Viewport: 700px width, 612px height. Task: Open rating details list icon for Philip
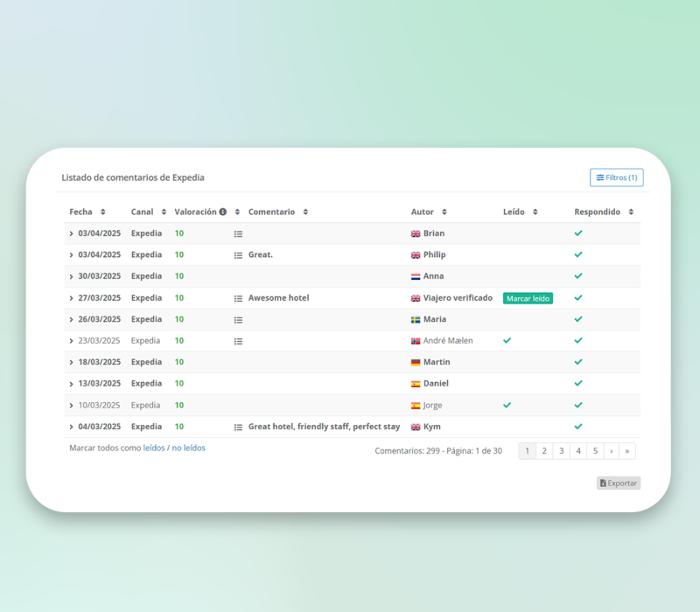[238, 255]
